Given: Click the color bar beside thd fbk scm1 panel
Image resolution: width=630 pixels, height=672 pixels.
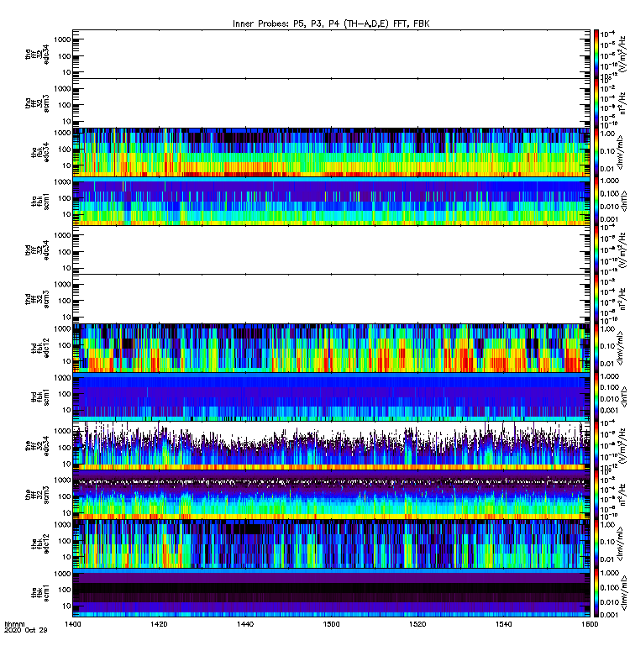Looking at the screenshot, I should (x=596, y=396).
